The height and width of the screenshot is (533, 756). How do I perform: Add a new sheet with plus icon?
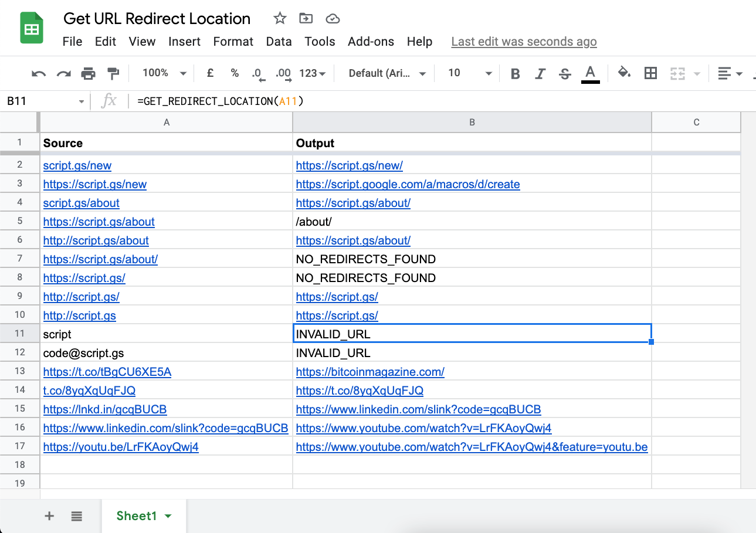coord(49,516)
